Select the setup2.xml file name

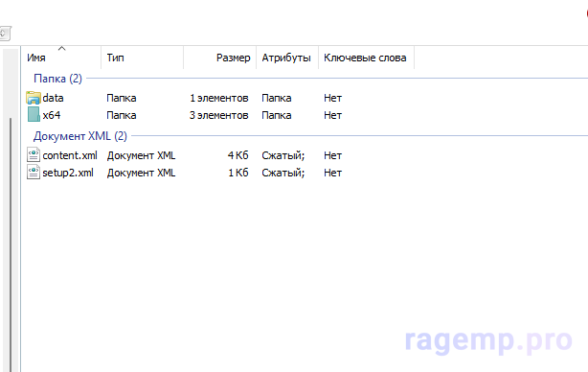pos(68,173)
